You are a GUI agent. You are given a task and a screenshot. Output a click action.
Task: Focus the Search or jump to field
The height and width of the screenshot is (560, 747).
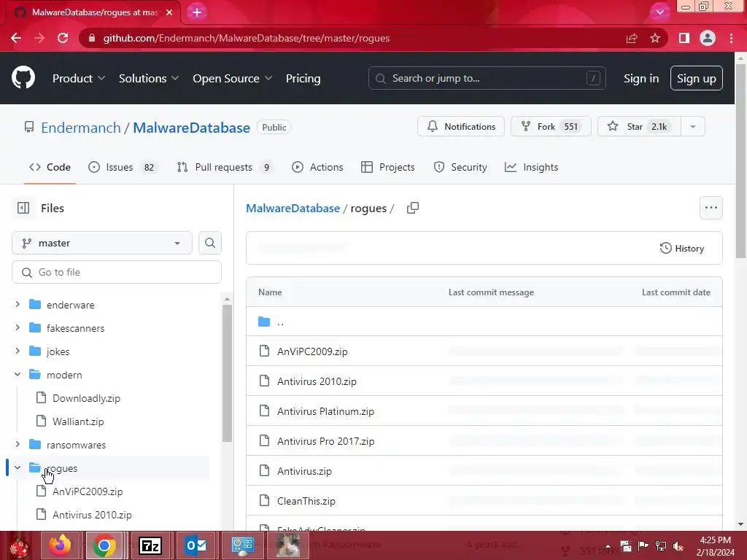(487, 78)
